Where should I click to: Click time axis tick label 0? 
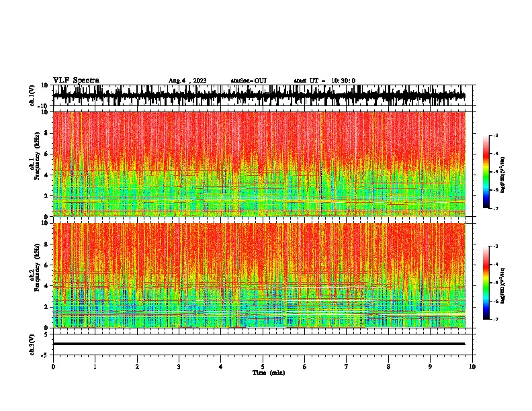tap(53, 367)
